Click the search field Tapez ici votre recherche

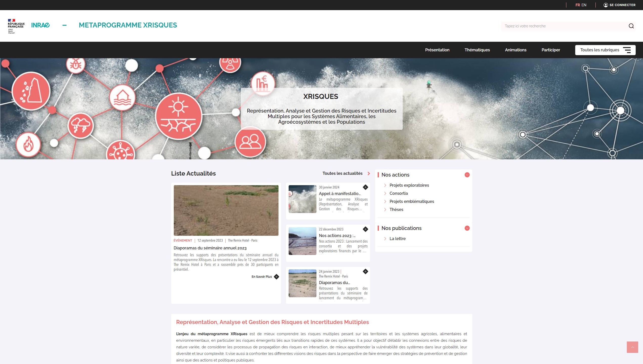point(564,26)
